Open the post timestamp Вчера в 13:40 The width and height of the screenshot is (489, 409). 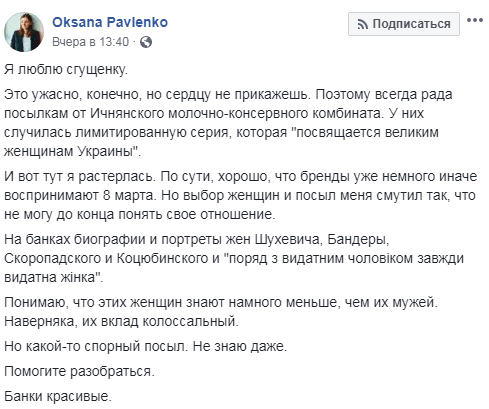click(x=90, y=42)
